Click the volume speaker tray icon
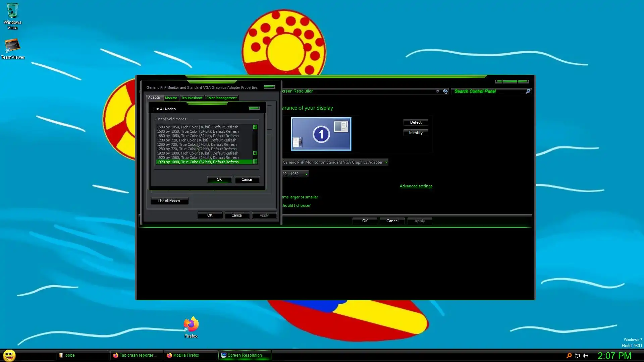 click(x=585, y=356)
